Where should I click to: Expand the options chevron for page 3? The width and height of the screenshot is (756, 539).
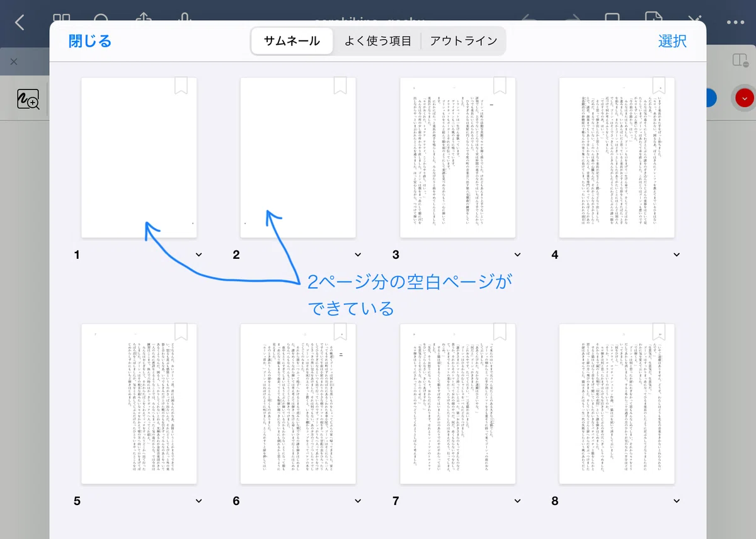tap(517, 255)
